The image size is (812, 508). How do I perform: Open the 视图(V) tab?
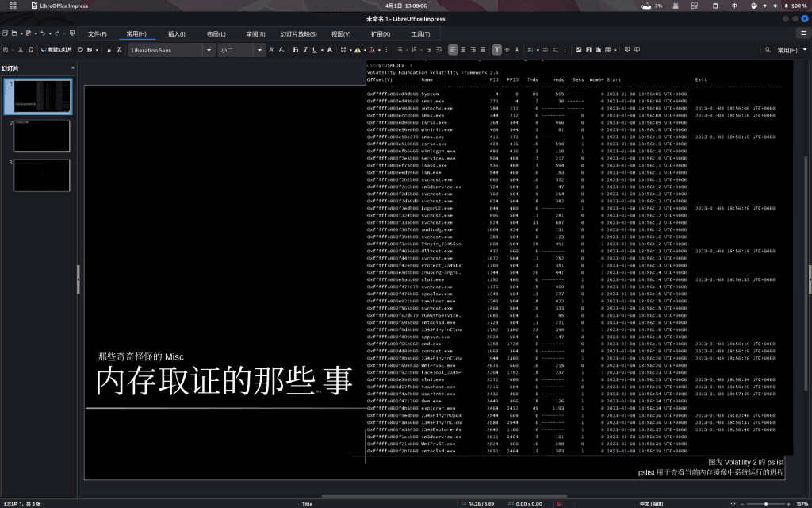pyautogui.click(x=341, y=33)
